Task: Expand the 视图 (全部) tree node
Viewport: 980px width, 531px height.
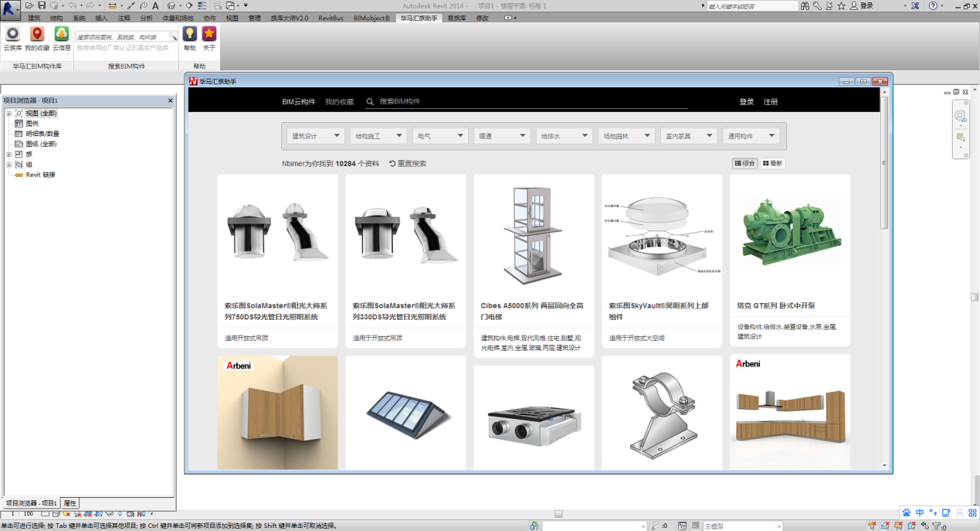Action: point(8,114)
